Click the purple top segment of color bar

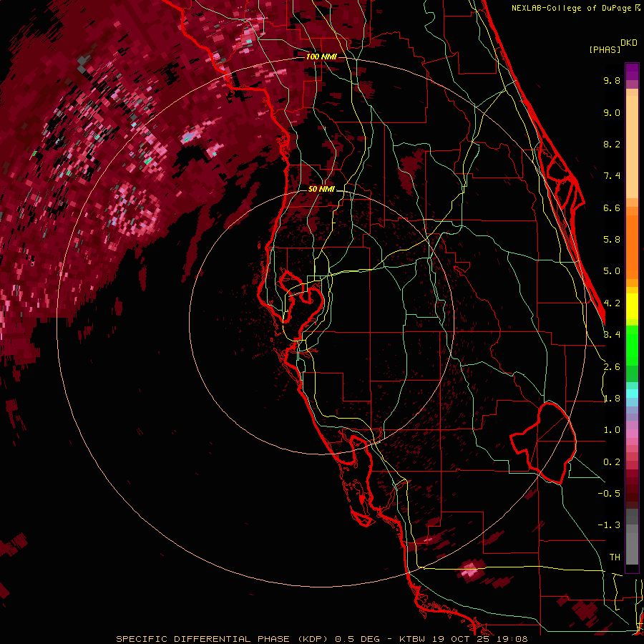[x=632, y=72]
